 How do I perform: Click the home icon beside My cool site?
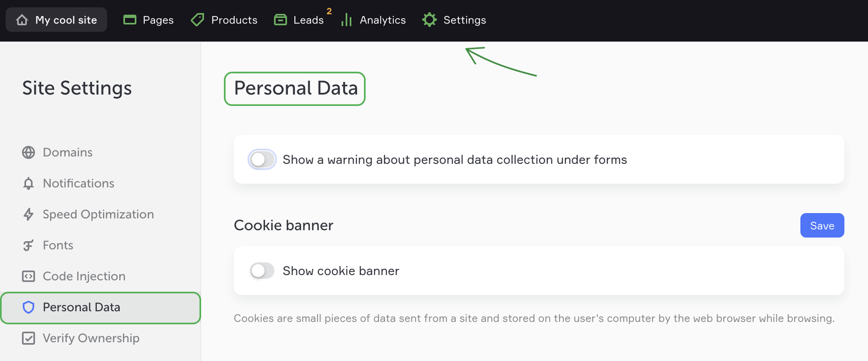coord(22,20)
